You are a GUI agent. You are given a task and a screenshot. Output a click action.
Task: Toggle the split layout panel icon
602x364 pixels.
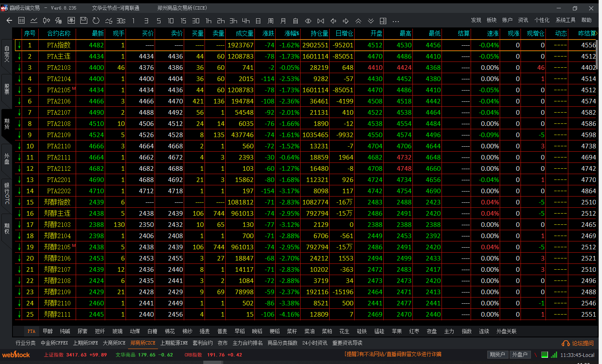[383, 20]
